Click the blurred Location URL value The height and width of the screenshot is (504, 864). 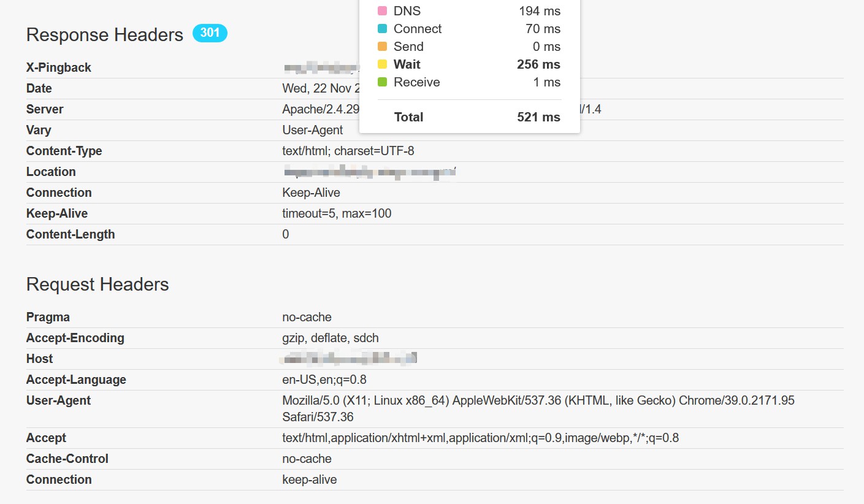pos(370,172)
